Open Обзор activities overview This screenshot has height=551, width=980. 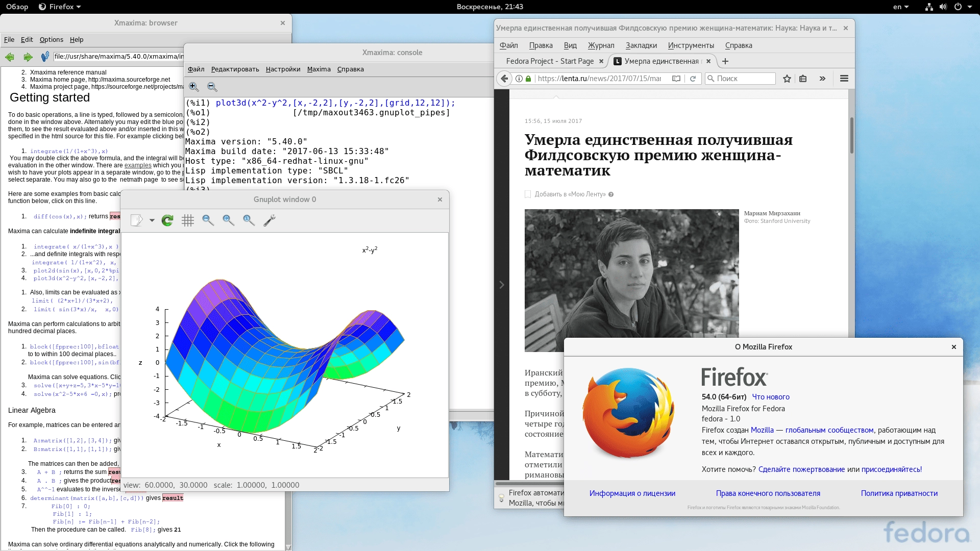click(x=17, y=7)
